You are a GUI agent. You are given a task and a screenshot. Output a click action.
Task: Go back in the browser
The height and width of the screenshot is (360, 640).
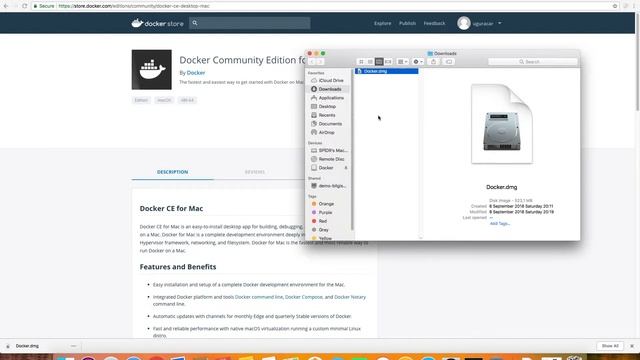6,6
